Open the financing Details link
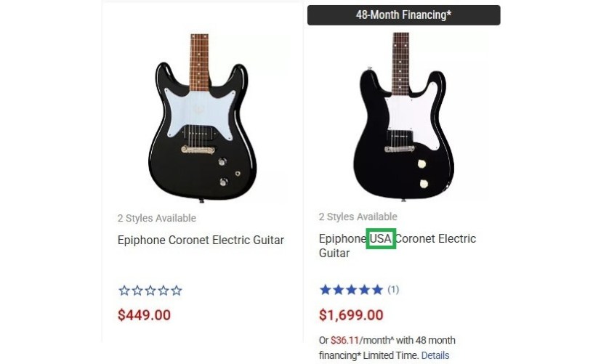Screen dimensions: 593x364 click(x=435, y=355)
